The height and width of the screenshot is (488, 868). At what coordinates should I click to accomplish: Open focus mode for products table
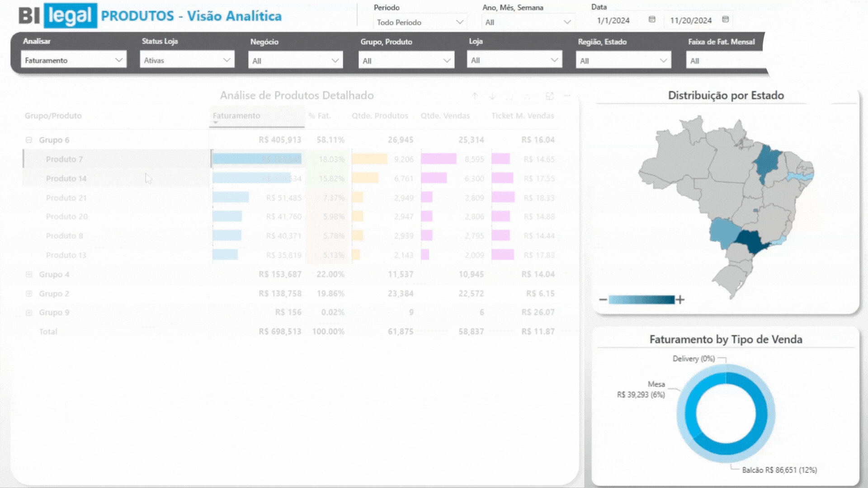[549, 96]
